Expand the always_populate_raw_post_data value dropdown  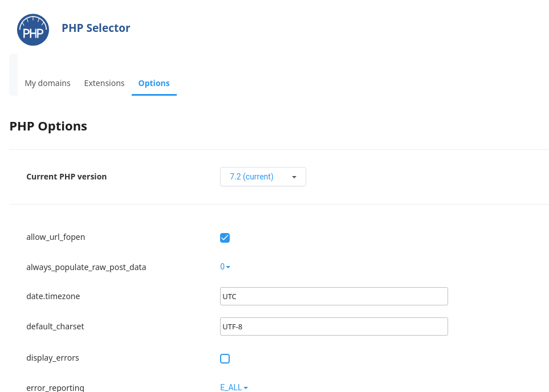225,267
